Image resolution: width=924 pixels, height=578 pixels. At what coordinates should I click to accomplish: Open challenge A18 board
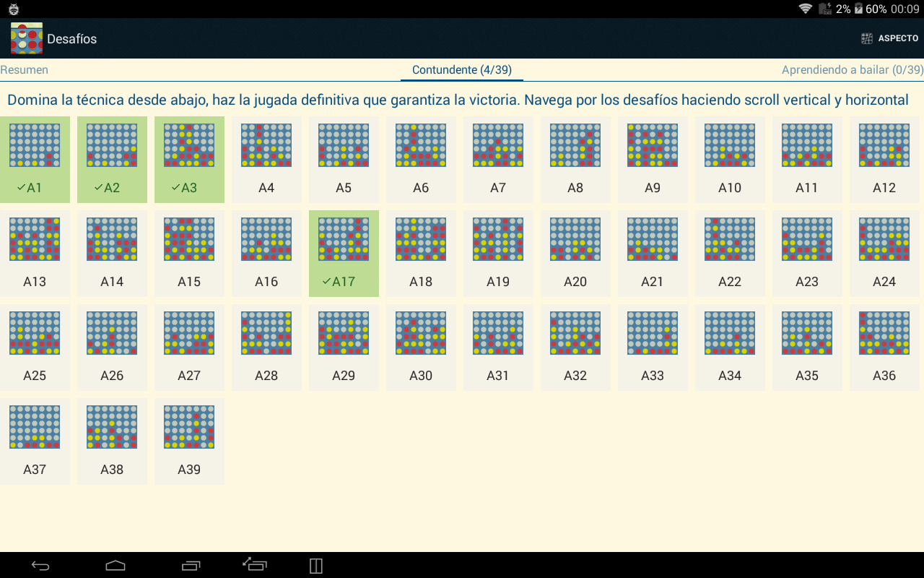[x=421, y=254]
